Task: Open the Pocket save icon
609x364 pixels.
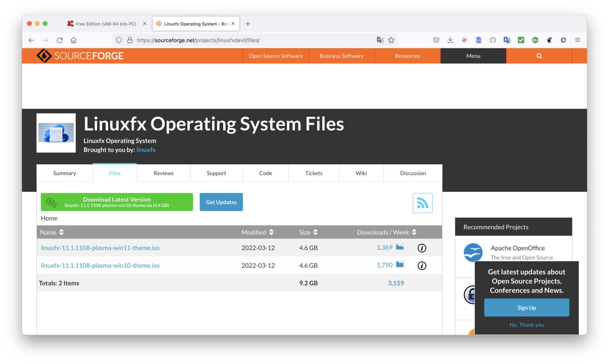Action: (x=436, y=40)
